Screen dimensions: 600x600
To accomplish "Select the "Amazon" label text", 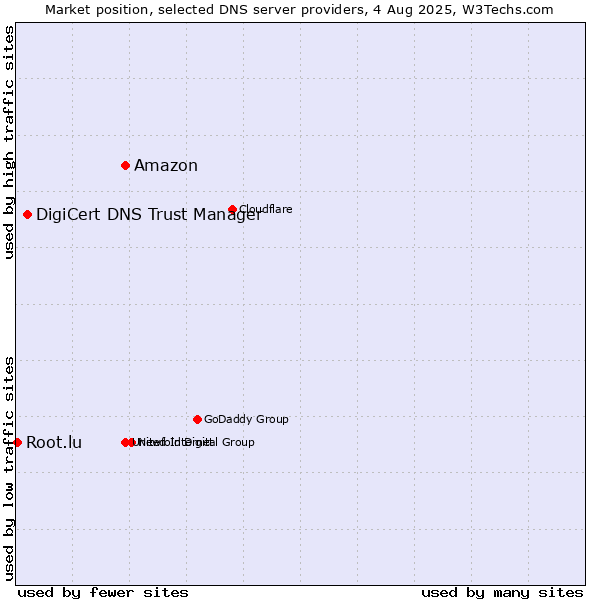I will pos(166,166).
